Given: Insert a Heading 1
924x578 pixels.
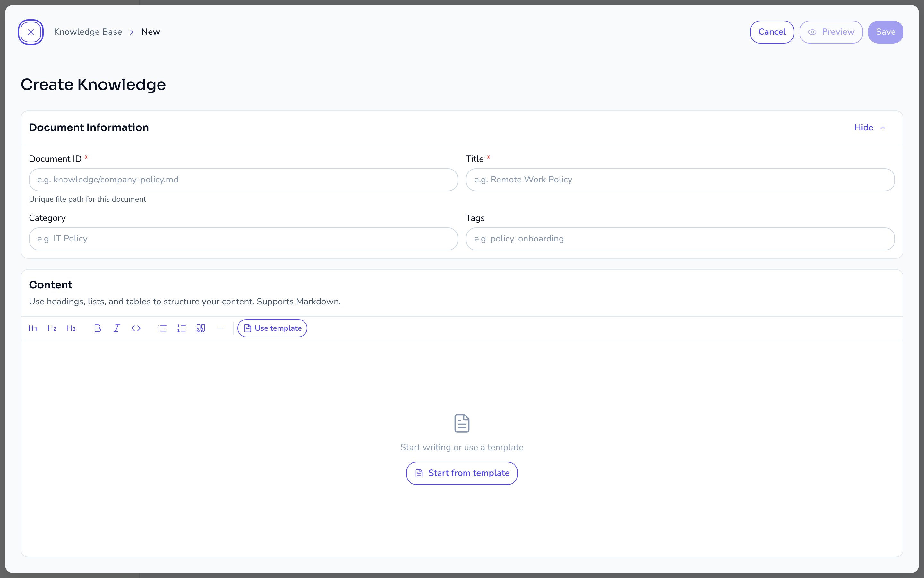Looking at the screenshot, I should (x=33, y=328).
